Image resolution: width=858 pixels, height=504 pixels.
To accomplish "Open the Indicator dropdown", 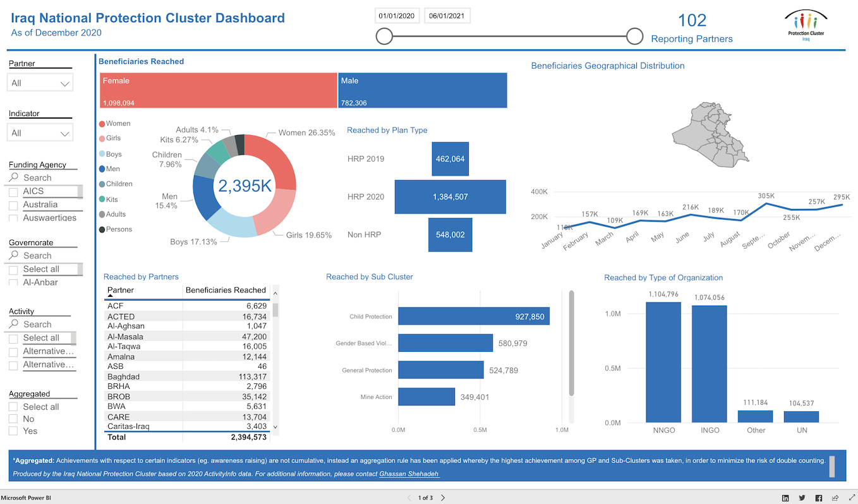I will coord(40,133).
